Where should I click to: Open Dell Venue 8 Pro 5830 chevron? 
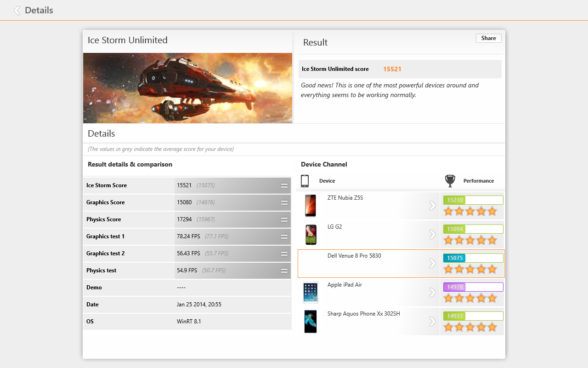coord(432,263)
